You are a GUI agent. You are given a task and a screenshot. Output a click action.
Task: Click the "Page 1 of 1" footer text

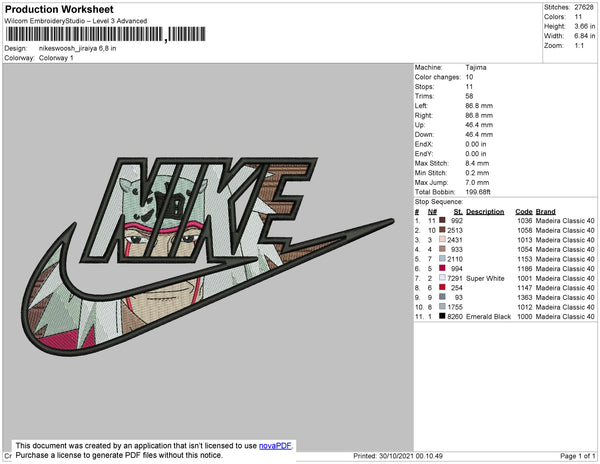578,456
